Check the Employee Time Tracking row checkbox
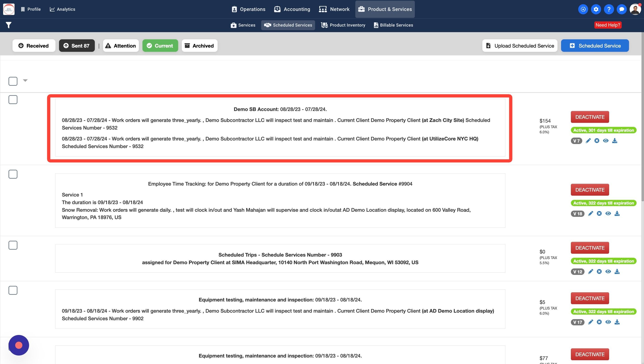This screenshot has width=644, height=364. [13, 174]
